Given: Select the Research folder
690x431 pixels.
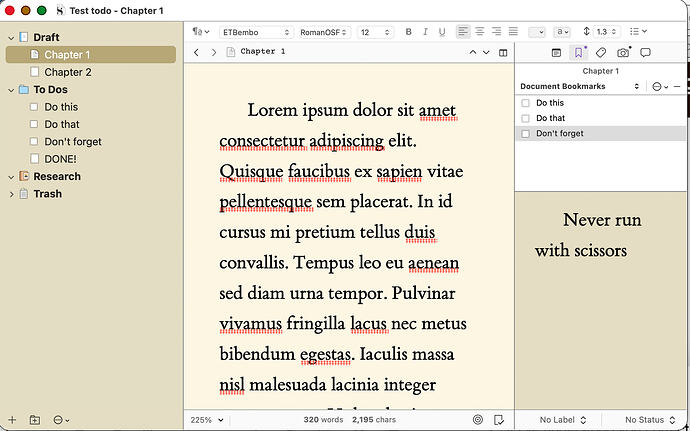Looking at the screenshot, I should point(57,177).
